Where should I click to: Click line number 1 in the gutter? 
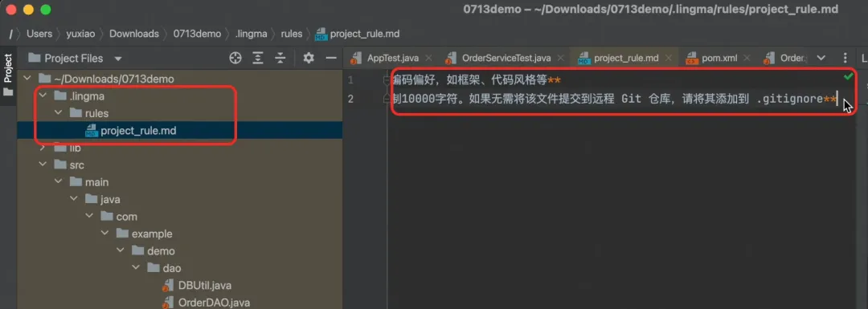click(350, 81)
